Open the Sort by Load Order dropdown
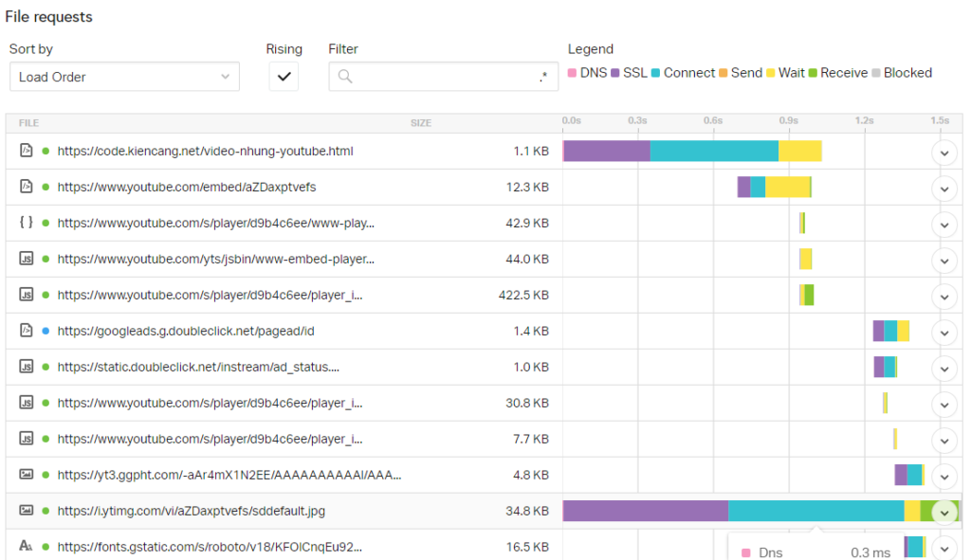Viewport: 971px width, 560px height. tap(124, 77)
